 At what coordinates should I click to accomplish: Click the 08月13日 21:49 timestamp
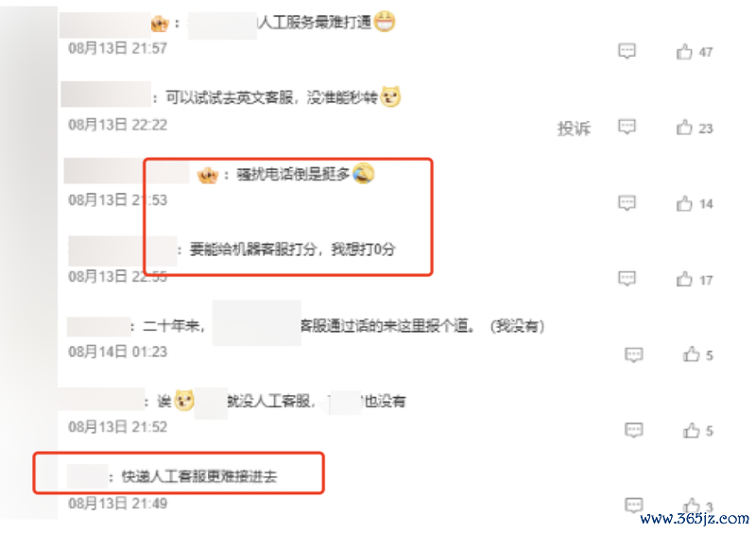117,504
